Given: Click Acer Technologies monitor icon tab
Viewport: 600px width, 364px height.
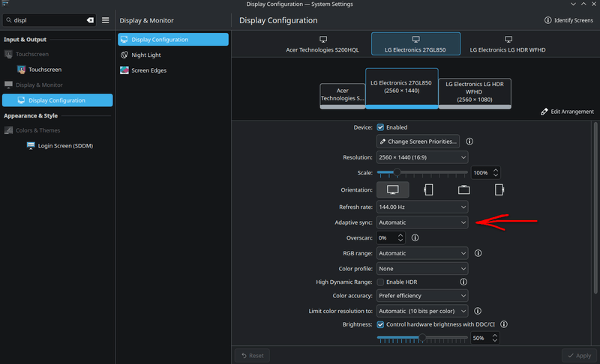Looking at the screenshot, I should pos(323,40).
